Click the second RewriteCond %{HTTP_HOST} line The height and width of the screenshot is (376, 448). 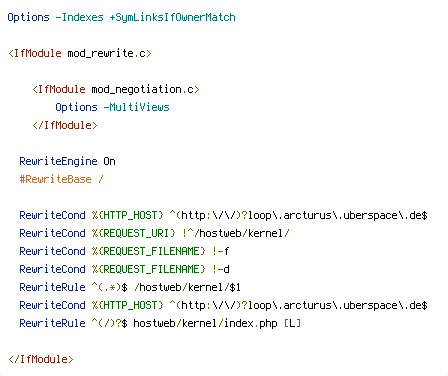223,305
